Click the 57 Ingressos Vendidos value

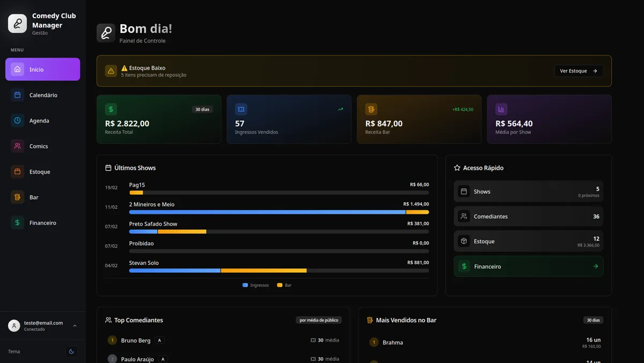click(x=240, y=124)
